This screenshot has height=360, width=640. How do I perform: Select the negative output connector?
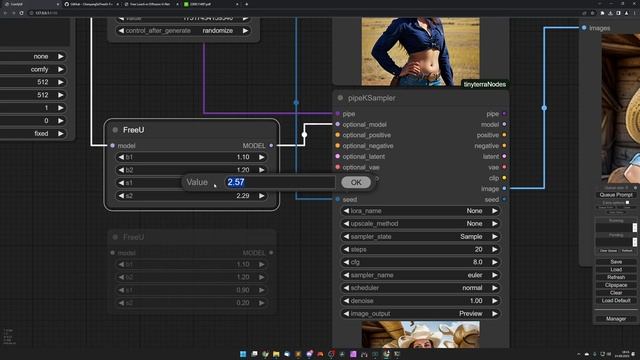pyautogui.click(x=504, y=146)
